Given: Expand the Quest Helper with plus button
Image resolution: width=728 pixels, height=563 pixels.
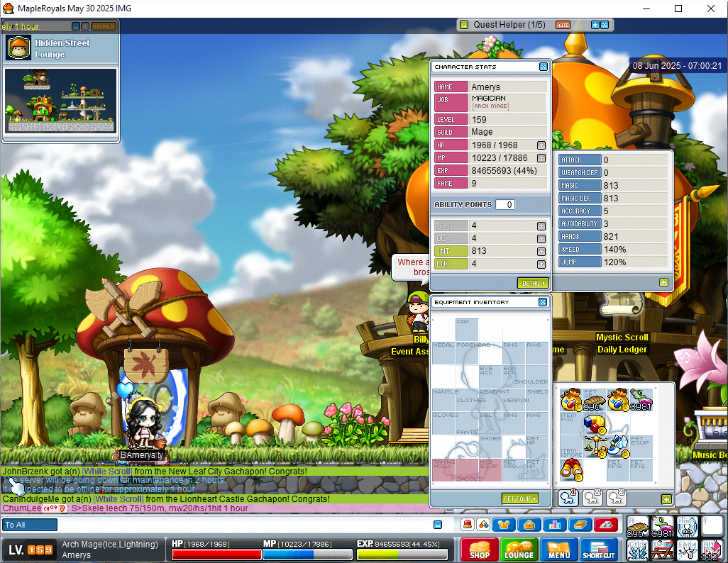Looking at the screenshot, I should pos(595,25).
